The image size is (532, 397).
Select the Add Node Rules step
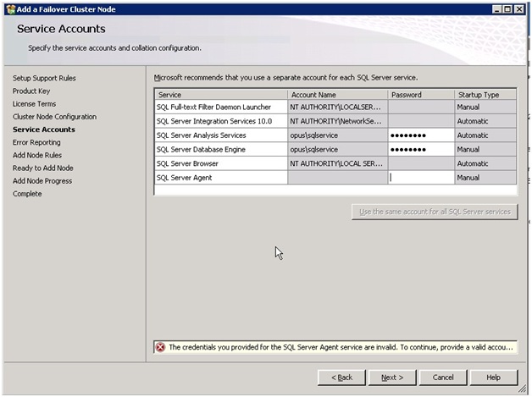(37, 155)
